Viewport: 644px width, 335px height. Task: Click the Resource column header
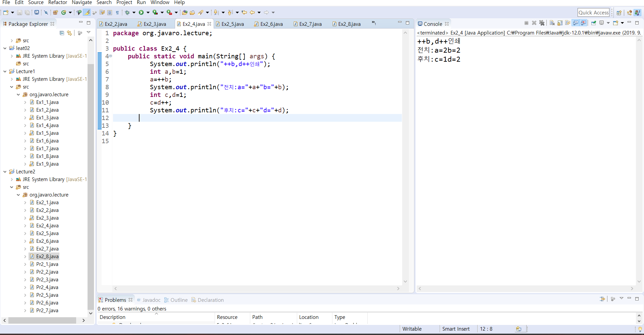pyautogui.click(x=232, y=317)
